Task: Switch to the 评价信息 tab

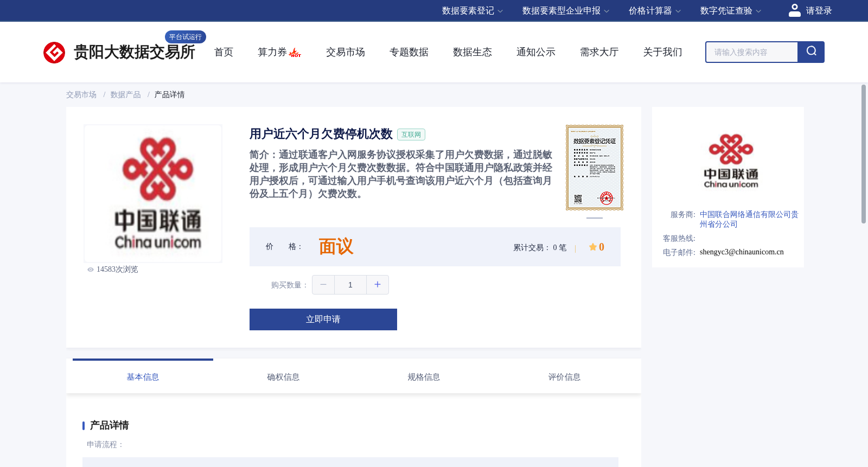Action: (x=564, y=377)
